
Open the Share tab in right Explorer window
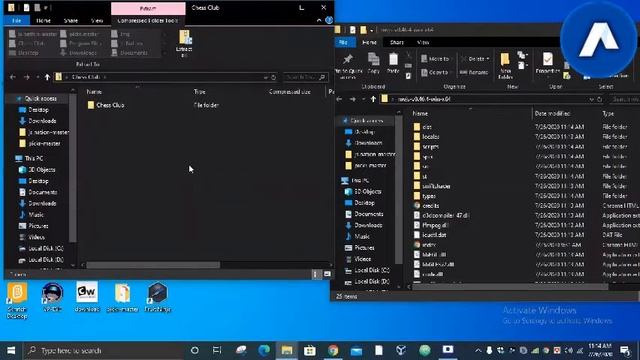[x=397, y=42]
